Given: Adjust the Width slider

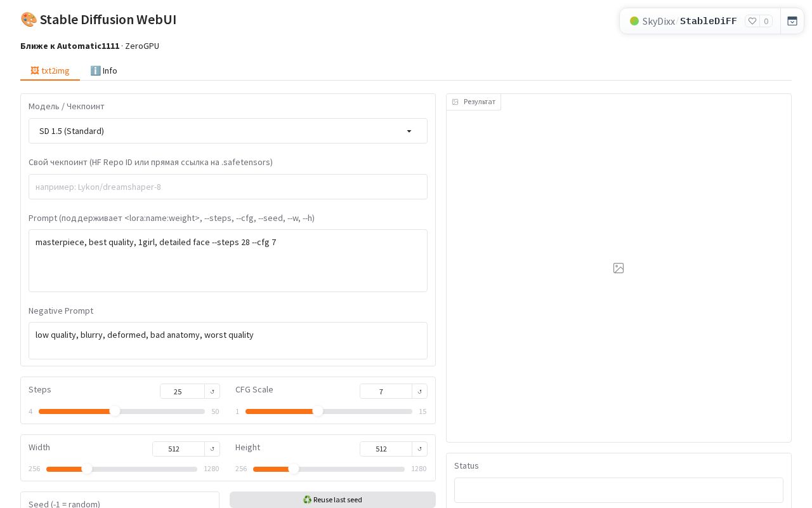Looking at the screenshot, I should [122, 469].
